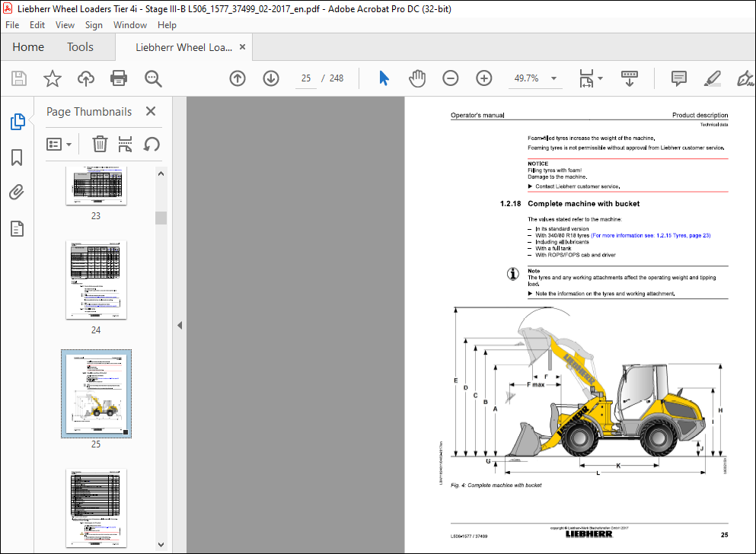
Task: Choose the arrow selection tool
Action: (x=384, y=78)
